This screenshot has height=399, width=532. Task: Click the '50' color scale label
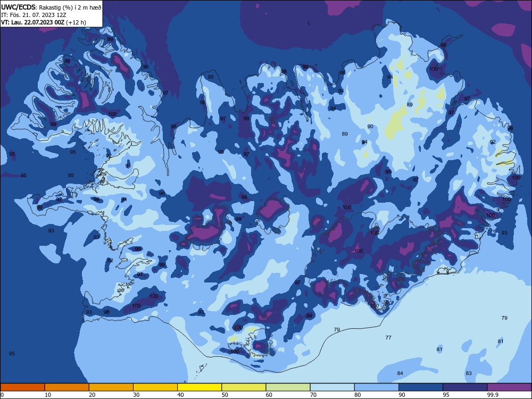pyautogui.click(x=225, y=395)
